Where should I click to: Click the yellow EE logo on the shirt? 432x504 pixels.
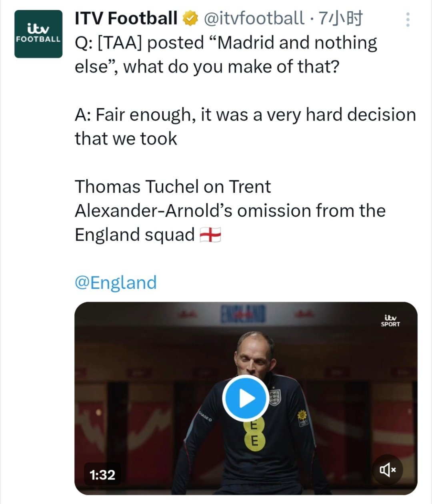(x=254, y=432)
